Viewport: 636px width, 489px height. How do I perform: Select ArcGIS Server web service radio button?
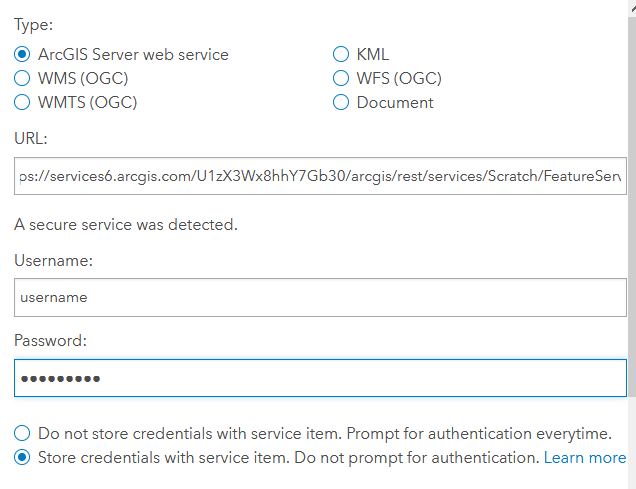[x=22, y=54]
